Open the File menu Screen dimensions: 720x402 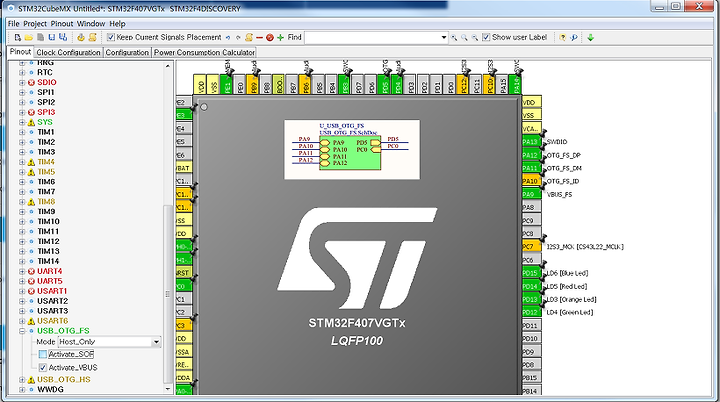pos(13,24)
